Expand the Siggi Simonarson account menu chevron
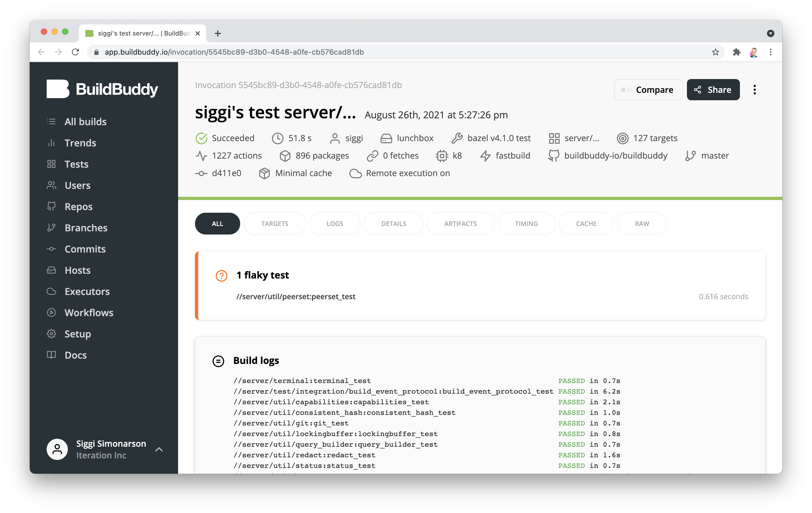812x513 pixels. (x=159, y=449)
